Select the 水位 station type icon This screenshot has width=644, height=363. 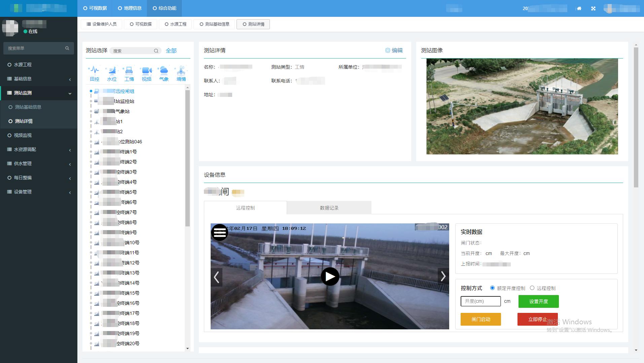112,74
